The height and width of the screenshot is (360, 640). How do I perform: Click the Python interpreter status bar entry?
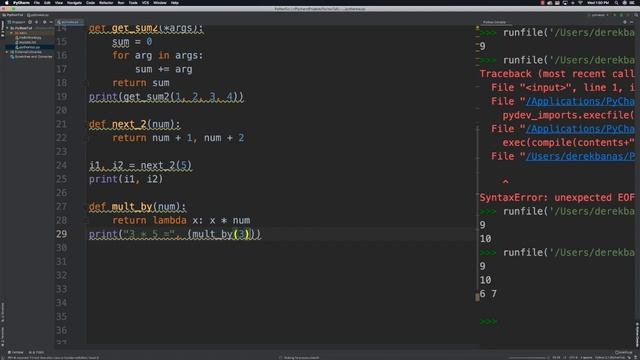[610, 358]
